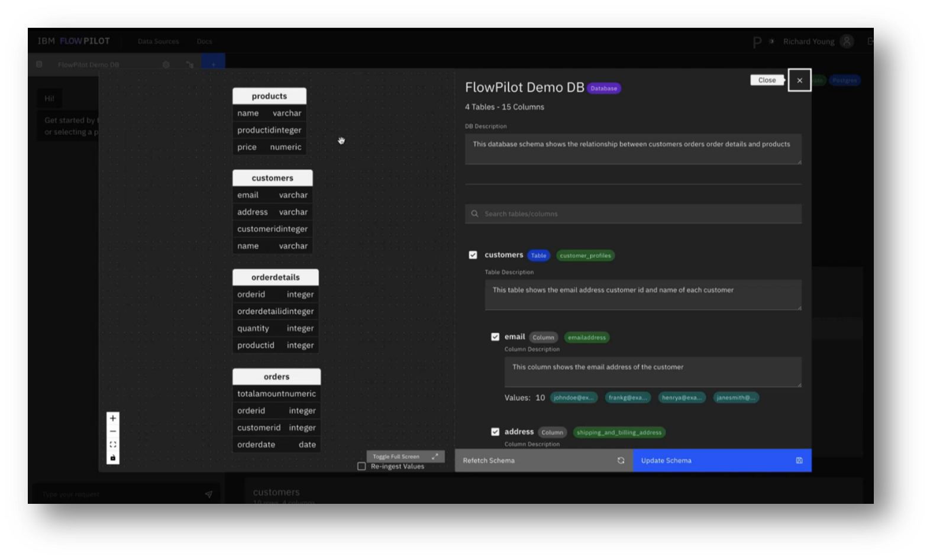Select the customers table header in diagram
The width and height of the screenshot is (930, 560).
272,178
